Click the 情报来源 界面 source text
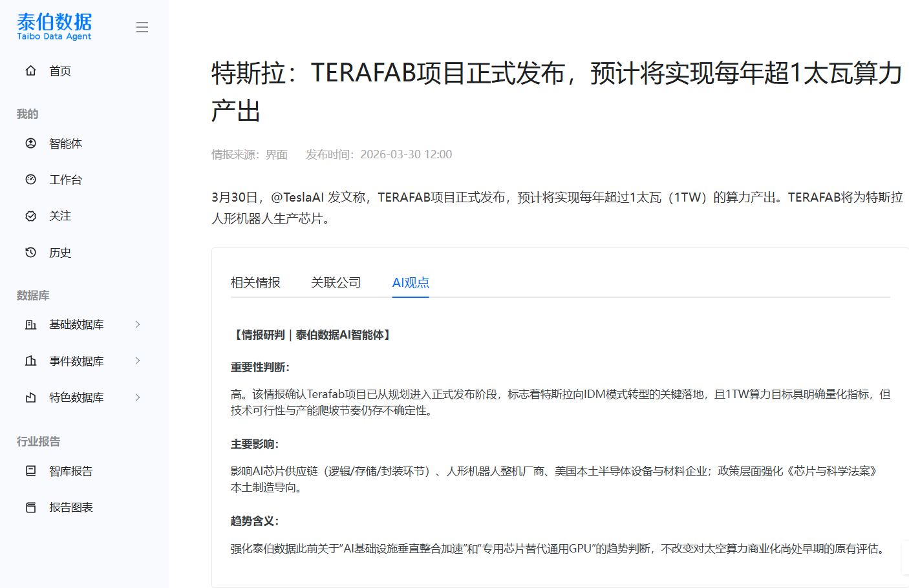 pyautogui.click(x=250, y=154)
